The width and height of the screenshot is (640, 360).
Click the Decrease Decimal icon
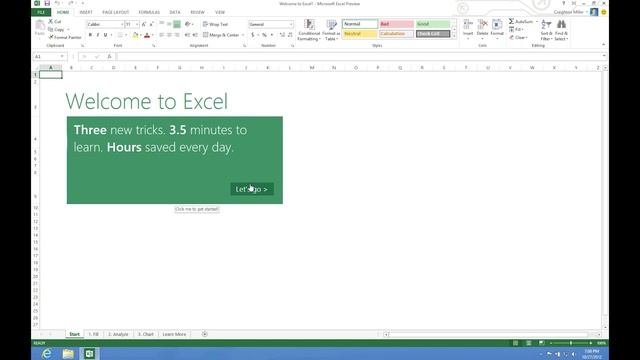pyautogui.click(x=290, y=35)
